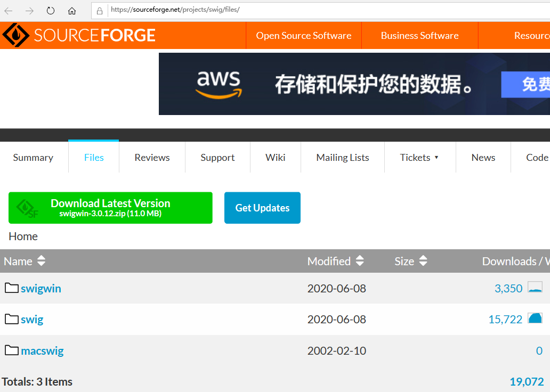Viewport: 550px width, 392px height.
Task: Click macswig modified date 2002-02-10
Action: (x=337, y=350)
